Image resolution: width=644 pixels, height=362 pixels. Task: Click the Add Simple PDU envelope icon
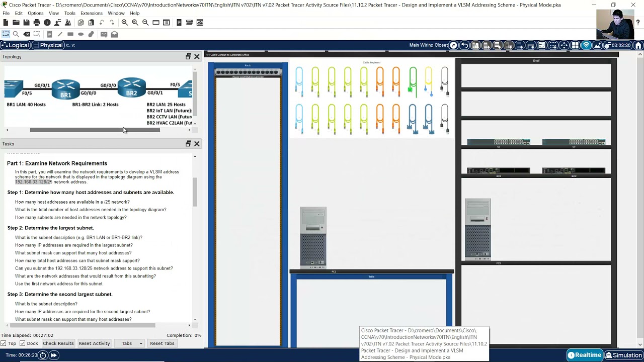click(x=104, y=34)
